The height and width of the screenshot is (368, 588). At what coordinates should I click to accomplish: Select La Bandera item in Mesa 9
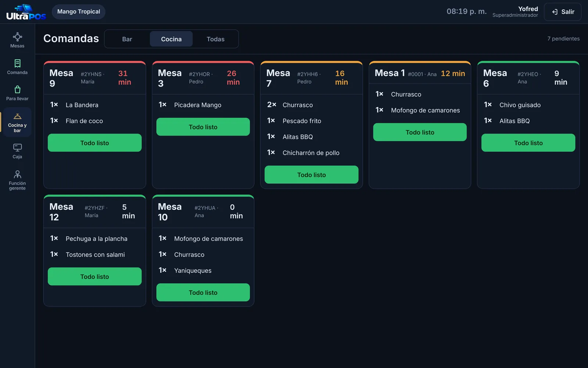pyautogui.click(x=94, y=105)
